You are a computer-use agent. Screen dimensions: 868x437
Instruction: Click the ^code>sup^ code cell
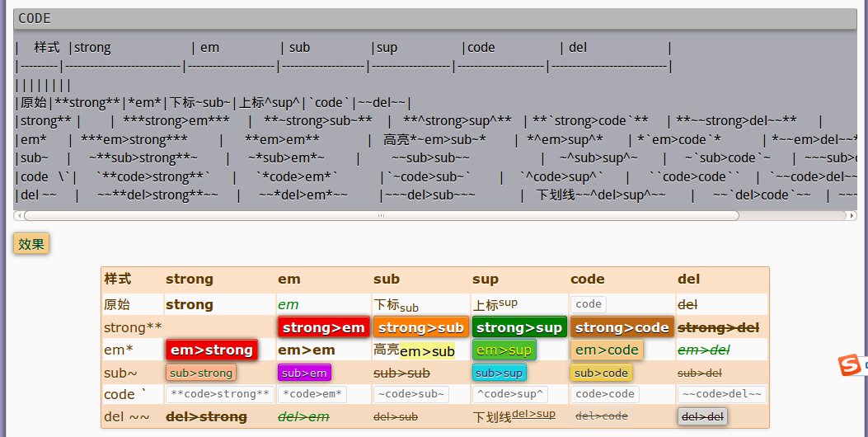(x=510, y=394)
